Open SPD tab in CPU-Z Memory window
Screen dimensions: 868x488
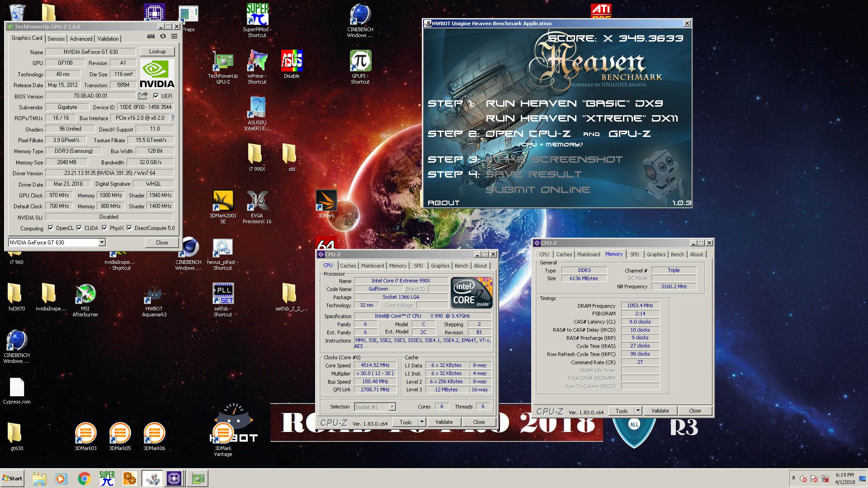click(635, 254)
